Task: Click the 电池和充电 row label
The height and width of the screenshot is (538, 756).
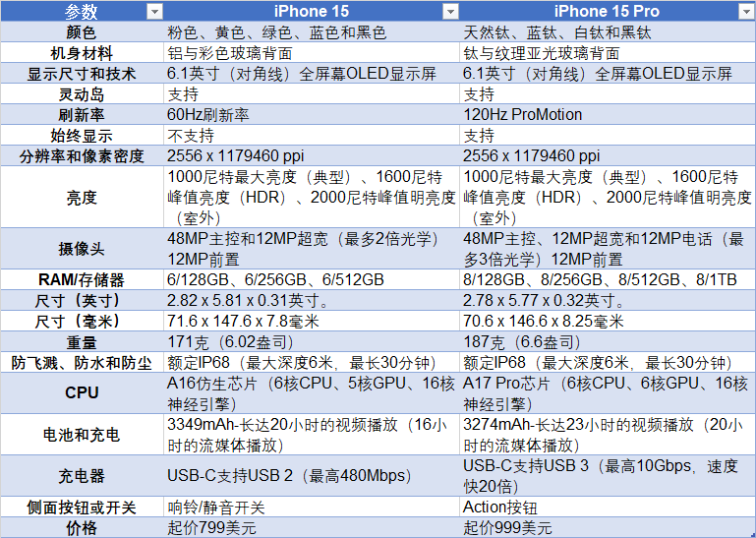Action: [x=82, y=435]
